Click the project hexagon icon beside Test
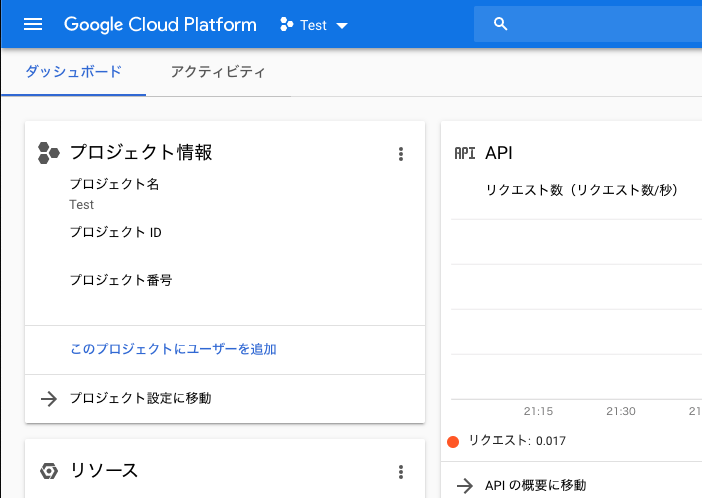Screen dimensions: 702x498 (287, 24)
